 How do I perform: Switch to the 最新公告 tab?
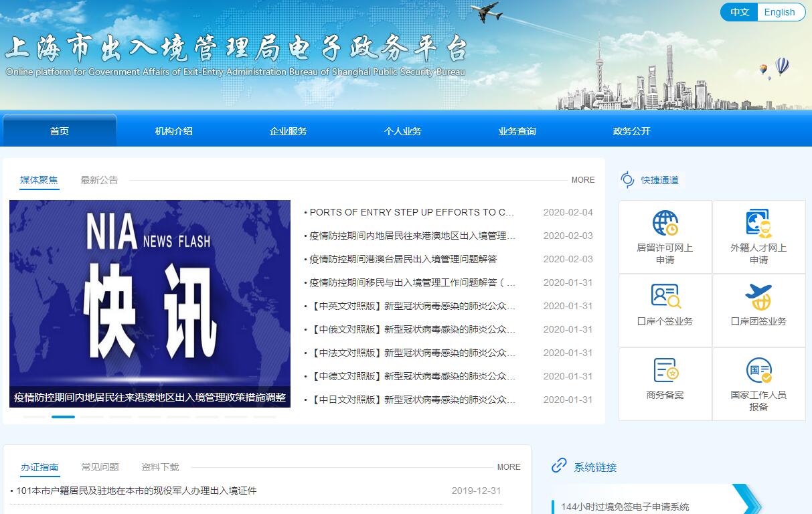coord(99,180)
